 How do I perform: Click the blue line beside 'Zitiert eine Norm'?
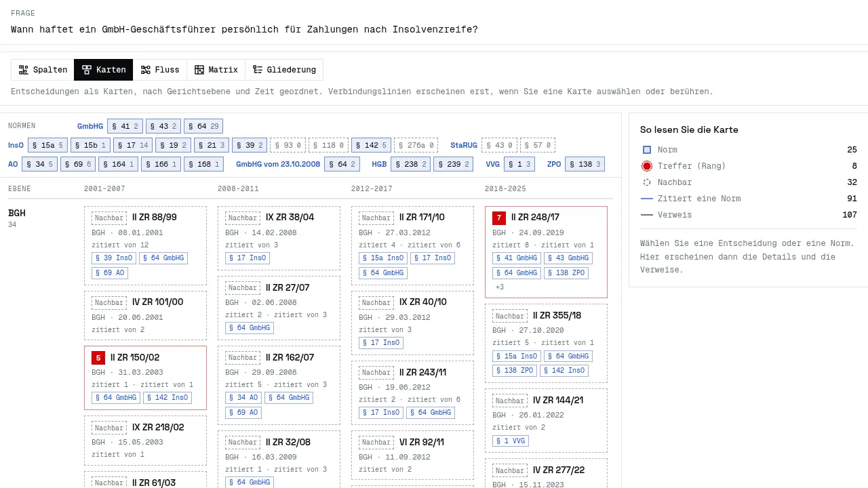647,199
